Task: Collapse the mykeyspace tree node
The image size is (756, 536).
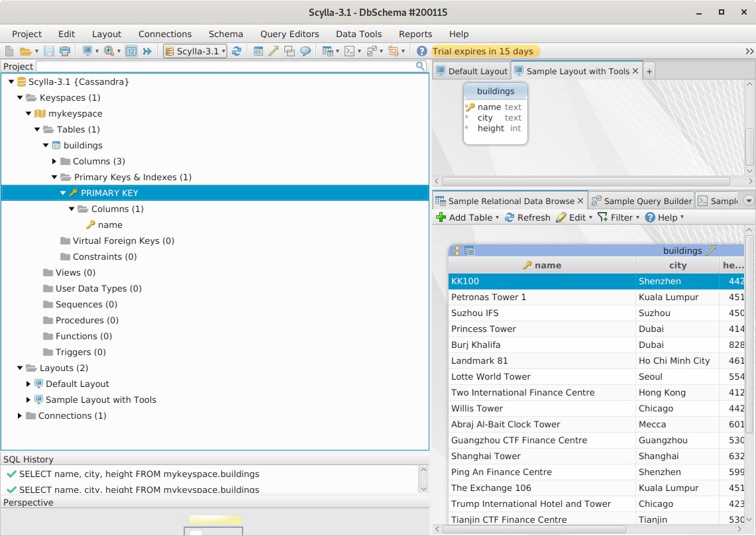Action: pos(28,113)
